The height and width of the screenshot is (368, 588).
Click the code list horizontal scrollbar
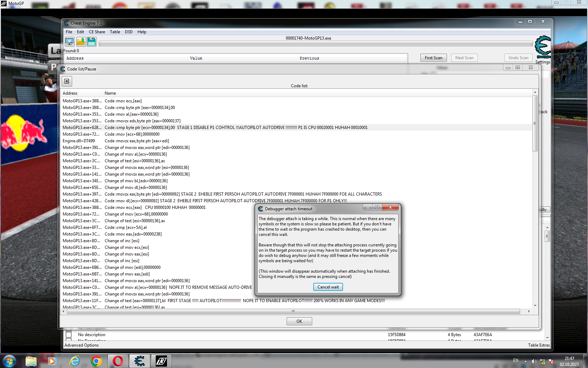point(293,311)
